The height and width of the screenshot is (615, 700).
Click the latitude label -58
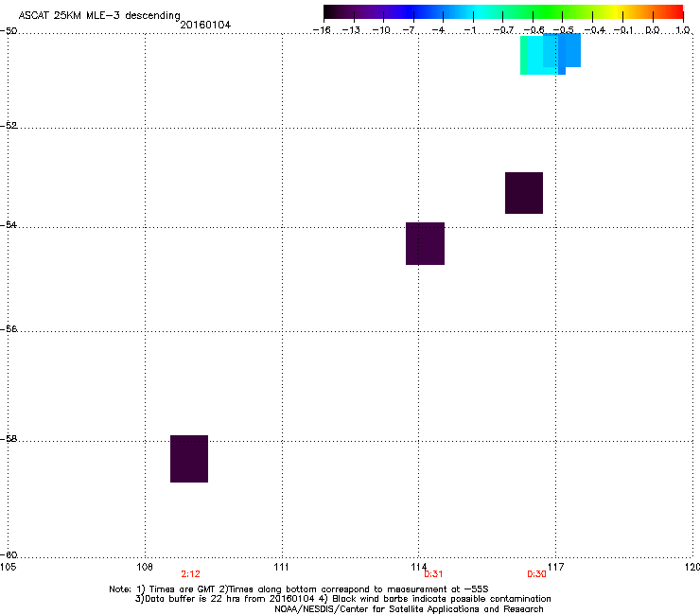(x=9, y=439)
